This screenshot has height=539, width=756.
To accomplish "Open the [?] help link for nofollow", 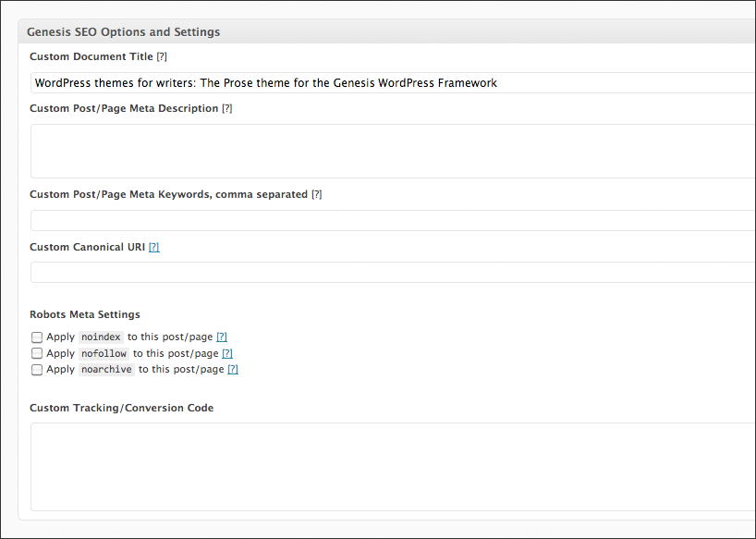I will coord(227,353).
